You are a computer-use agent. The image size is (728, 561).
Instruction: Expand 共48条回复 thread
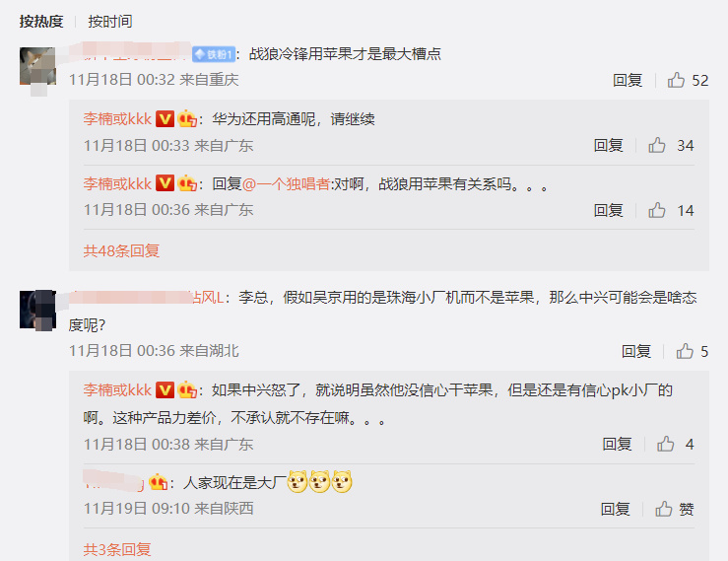tap(121, 251)
